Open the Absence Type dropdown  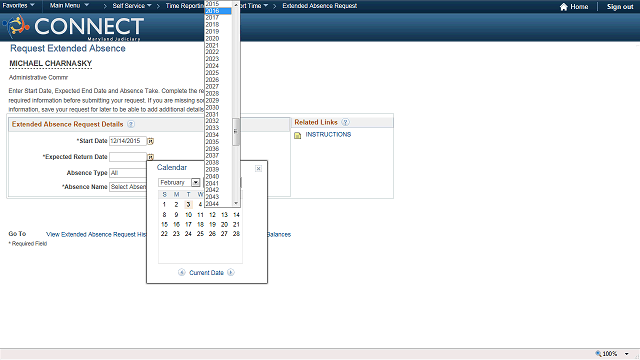(128, 173)
